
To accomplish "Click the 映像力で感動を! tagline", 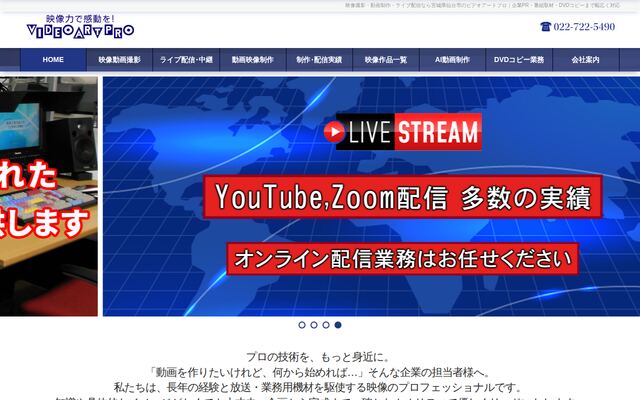I will pos(80,19).
